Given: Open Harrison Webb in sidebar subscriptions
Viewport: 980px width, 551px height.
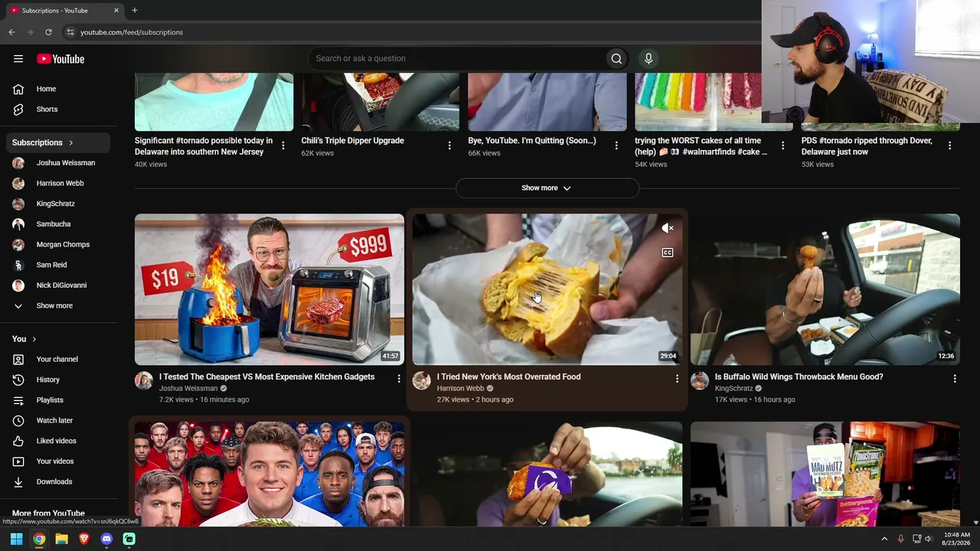Looking at the screenshot, I should 58,184.
